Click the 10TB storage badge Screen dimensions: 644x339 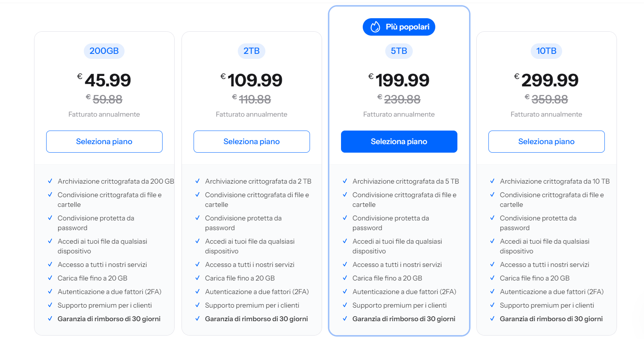[546, 51]
